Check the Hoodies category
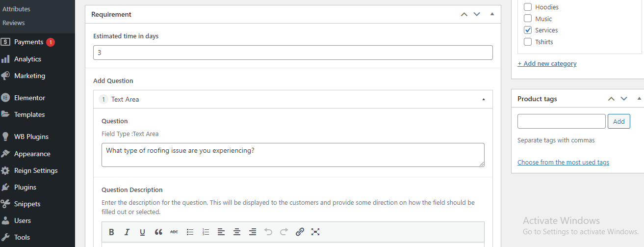 [x=528, y=7]
